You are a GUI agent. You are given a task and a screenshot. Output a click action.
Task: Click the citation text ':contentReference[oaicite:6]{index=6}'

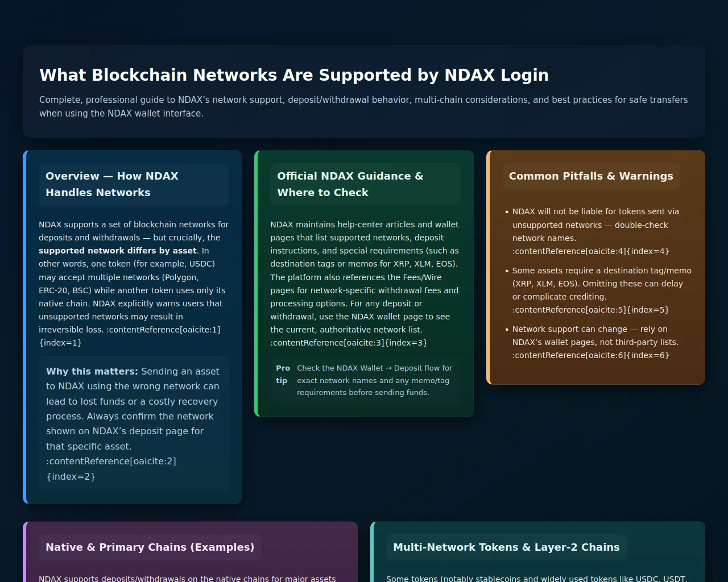(x=590, y=355)
